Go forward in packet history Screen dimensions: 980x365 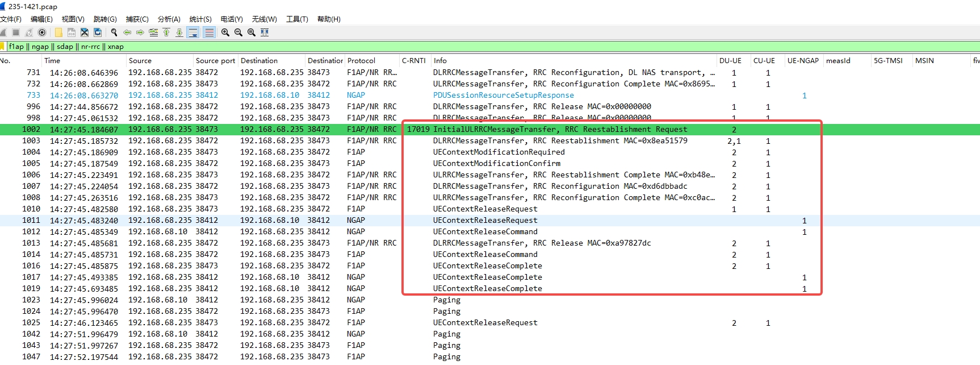140,32
